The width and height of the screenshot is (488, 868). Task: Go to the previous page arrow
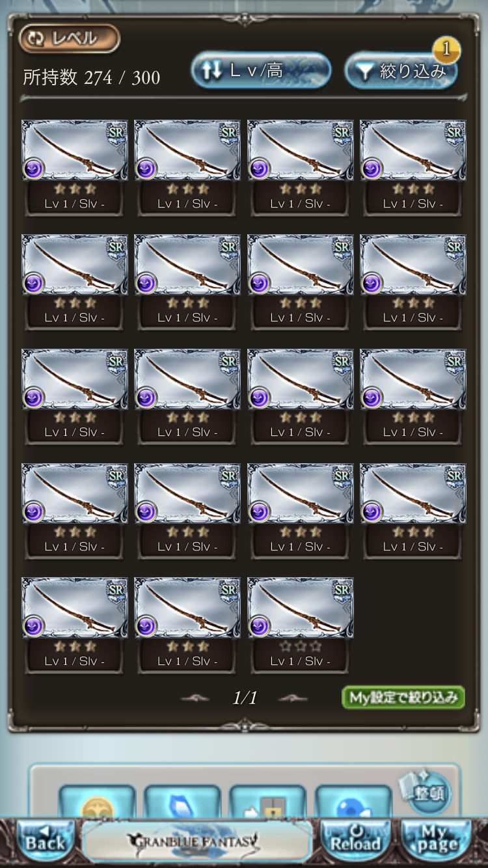pos(195,698)
